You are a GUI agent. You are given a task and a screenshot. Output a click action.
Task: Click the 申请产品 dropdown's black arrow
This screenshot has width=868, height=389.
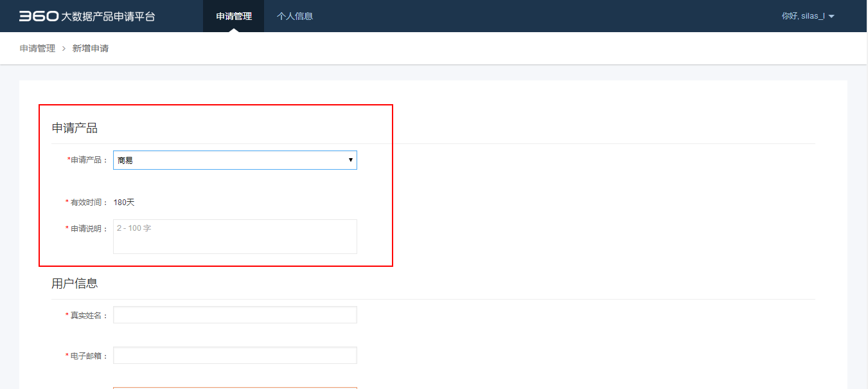(x=350, y=160)
